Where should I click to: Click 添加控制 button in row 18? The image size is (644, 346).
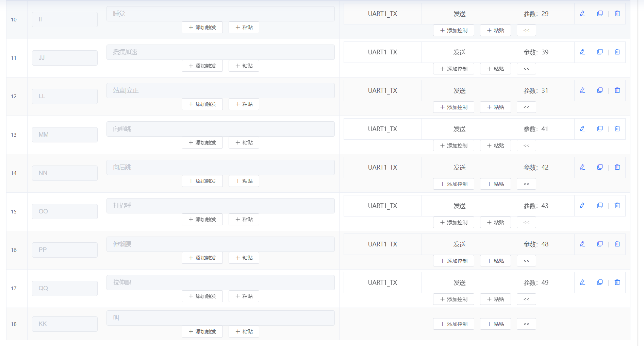coord(453,324)
